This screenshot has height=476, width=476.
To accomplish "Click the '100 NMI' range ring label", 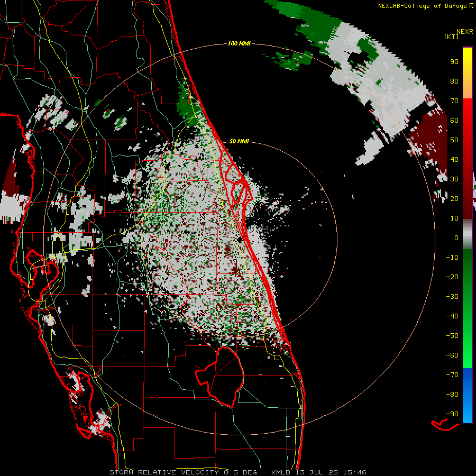I will (x=239, y=44).
